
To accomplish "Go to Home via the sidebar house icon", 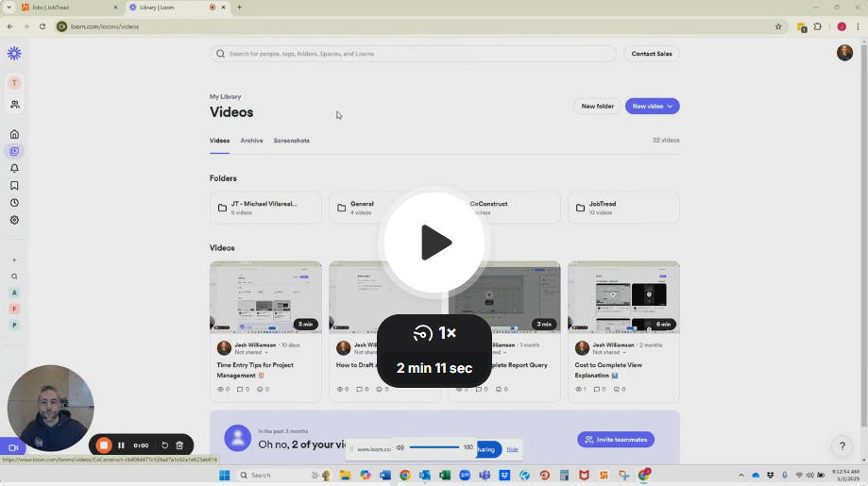I will [x=14, y=134].
